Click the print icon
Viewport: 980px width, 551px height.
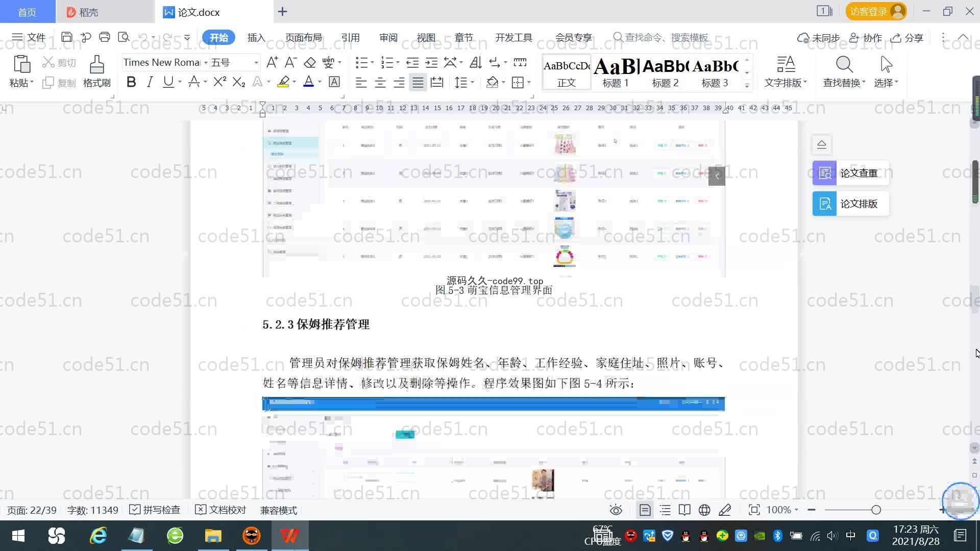105,37
